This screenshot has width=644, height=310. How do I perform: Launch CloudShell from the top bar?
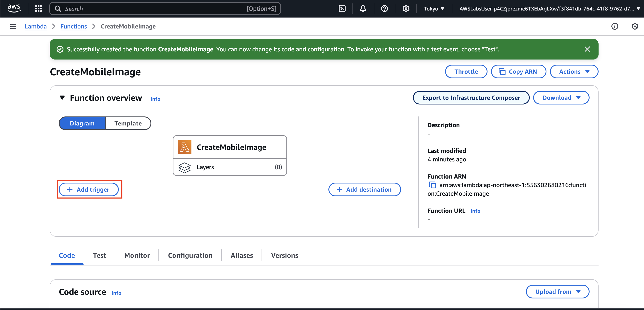point(342,9)
